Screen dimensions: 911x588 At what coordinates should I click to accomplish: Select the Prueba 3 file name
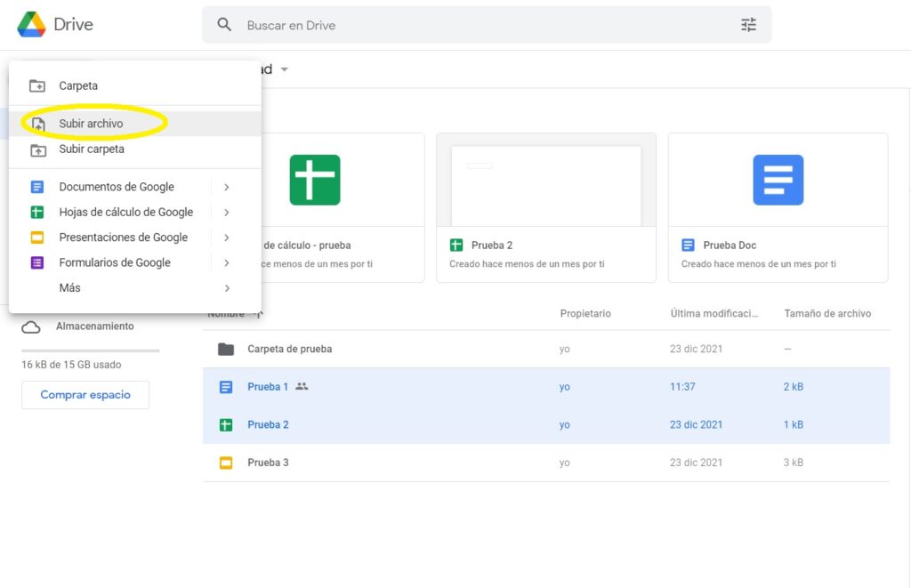268,463
